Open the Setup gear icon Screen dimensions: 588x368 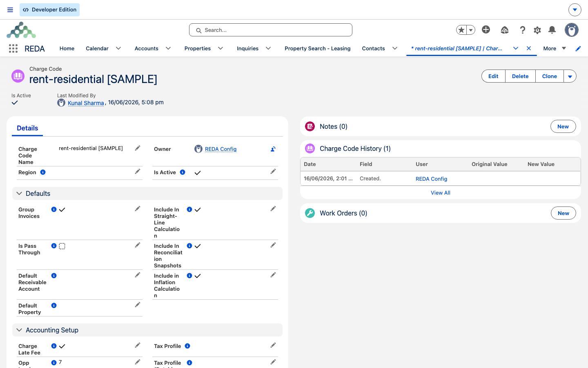[x=537, y=30]
